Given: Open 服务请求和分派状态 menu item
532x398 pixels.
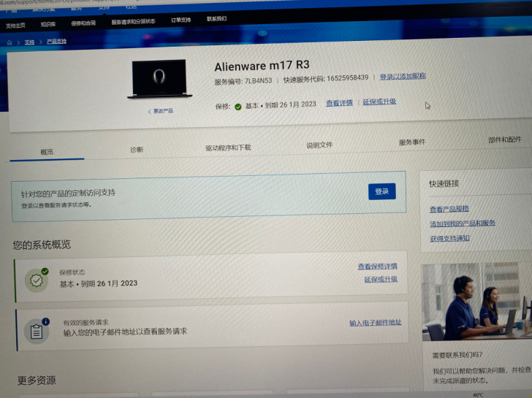Looking at the screenshot, I should coord(133,22).
